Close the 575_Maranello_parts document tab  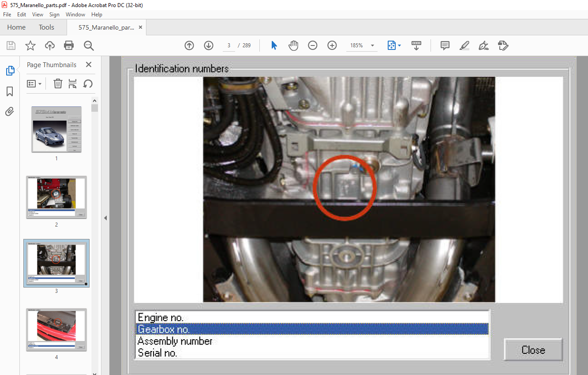[140, 27]
